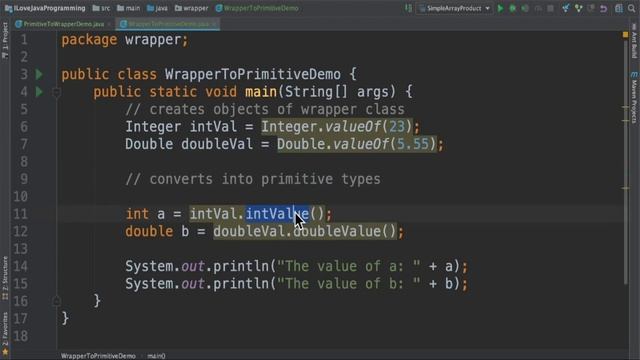Image resolution: width=640 pixels, height=360 pixels.
Task: Click 'String[] args' in the main signature
Action: tap(337, 92)
